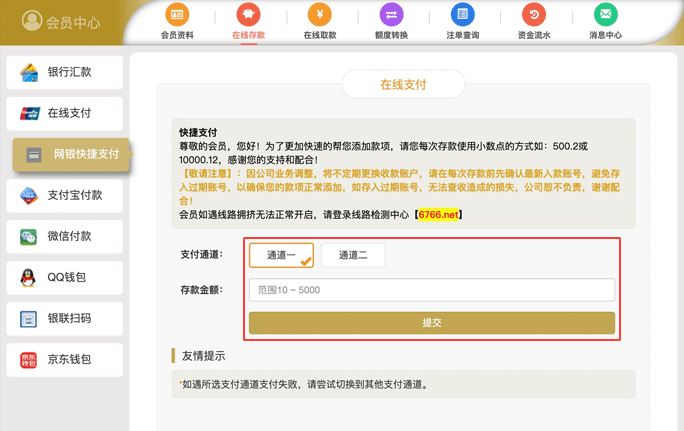Choose 在线支付 in the sidebar
This screenshot has height=431, width=684.
pyautogui.click(x=65, y=113)
